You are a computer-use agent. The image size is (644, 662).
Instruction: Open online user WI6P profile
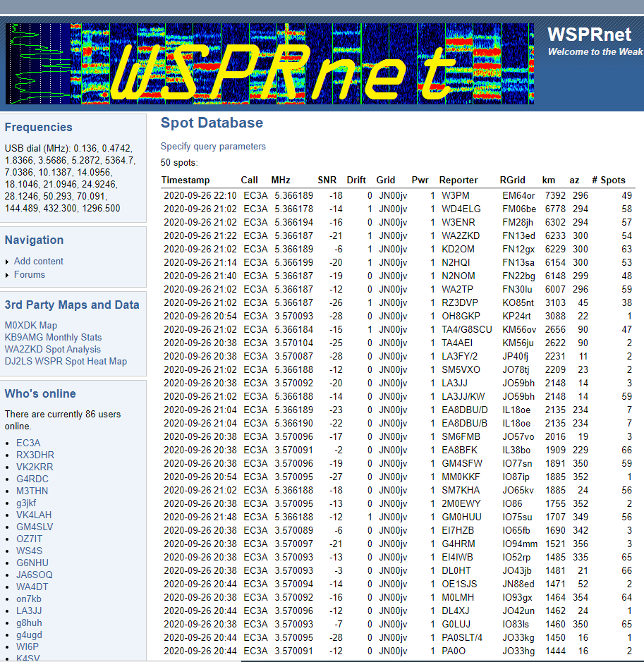pyautogui.click(x=28, y=646)
